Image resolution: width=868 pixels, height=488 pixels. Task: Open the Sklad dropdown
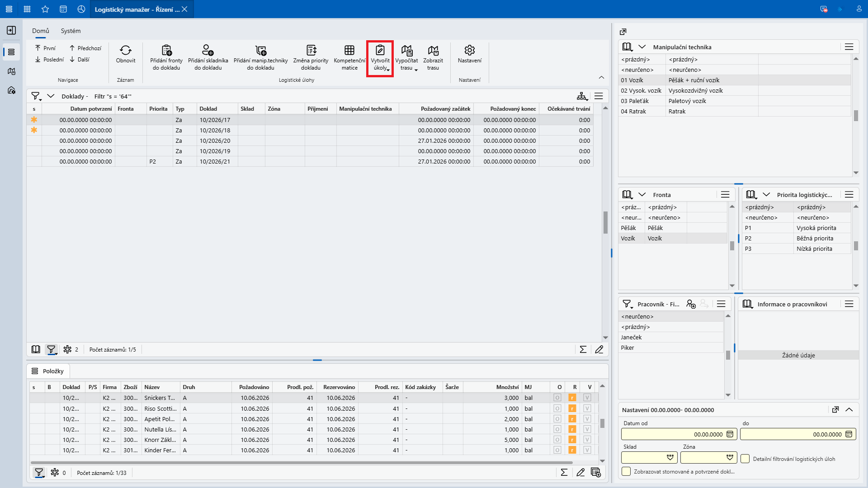(x=670, y=458)
